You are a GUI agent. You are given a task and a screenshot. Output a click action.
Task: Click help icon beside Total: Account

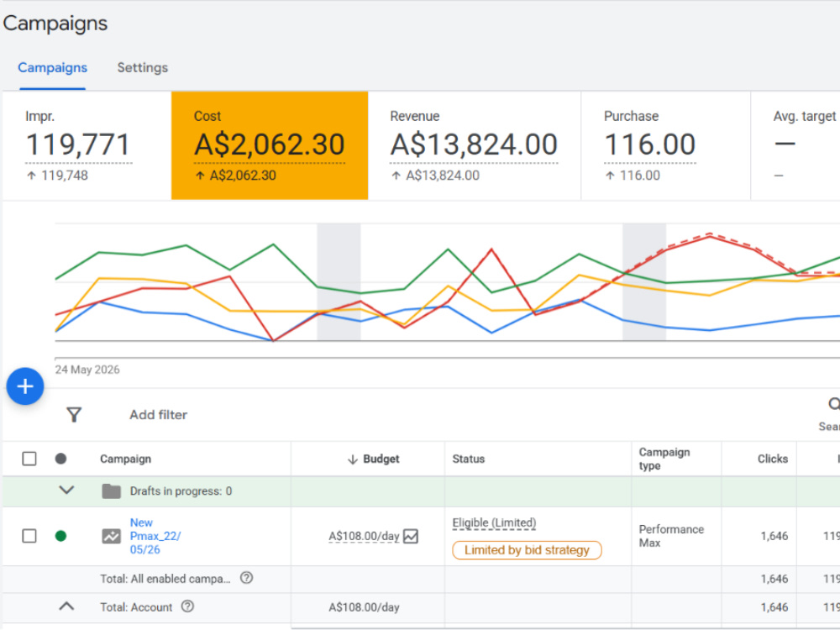(187, 607)
